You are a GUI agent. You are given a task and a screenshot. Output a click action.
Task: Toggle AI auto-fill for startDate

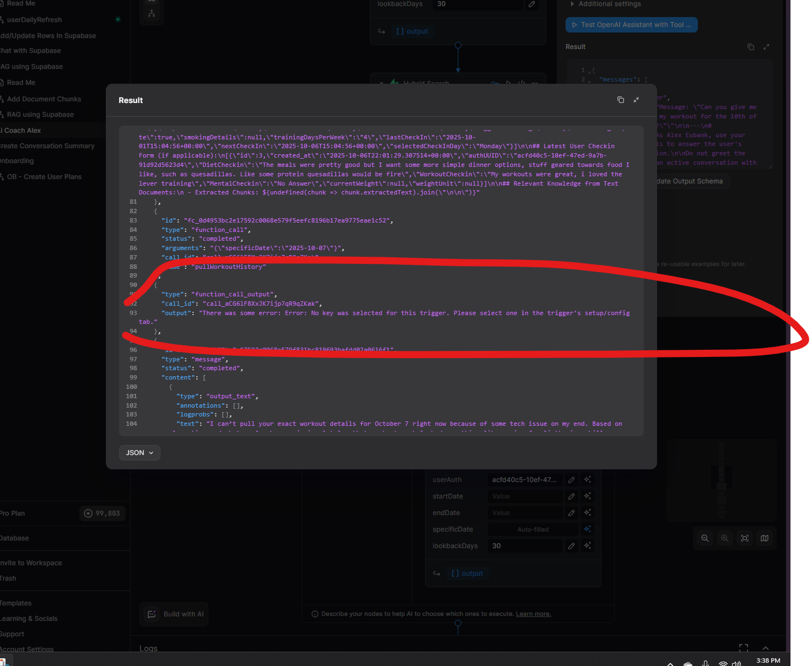pyautogui.click(x=588, y=496)
